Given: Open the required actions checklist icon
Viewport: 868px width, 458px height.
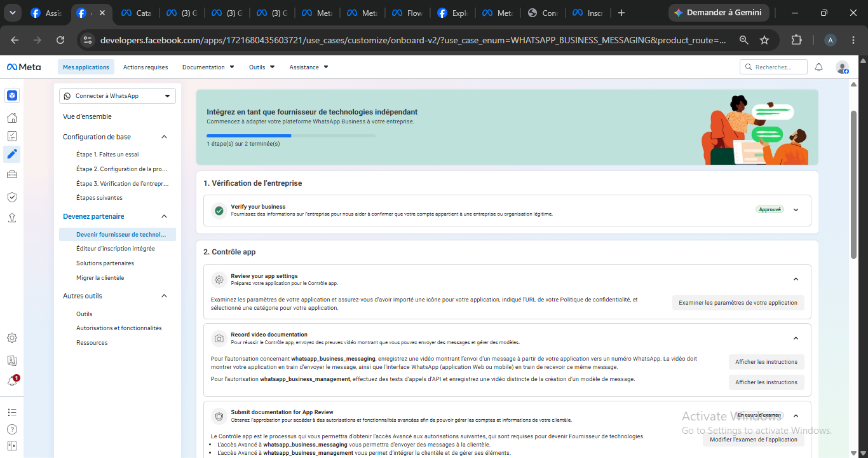Looking at the screenshot, I should [x=12, y=136].
